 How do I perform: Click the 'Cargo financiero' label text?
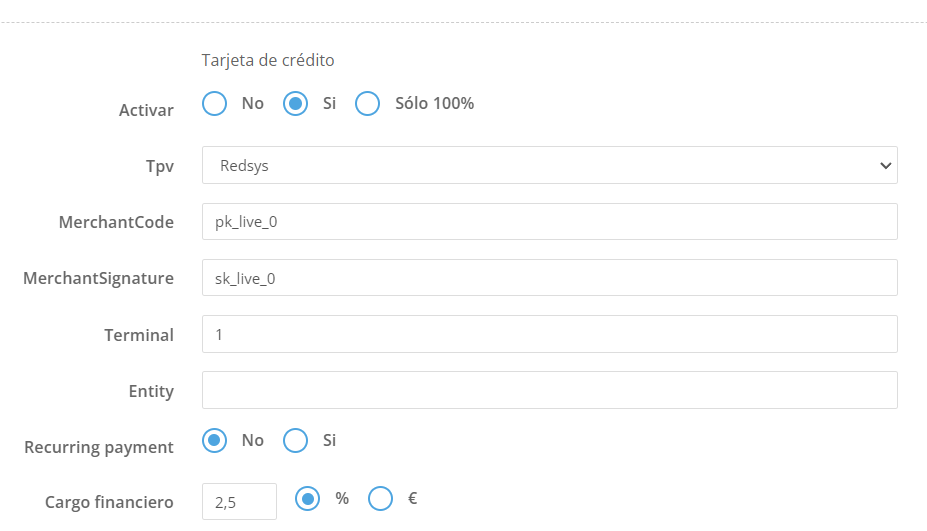tap(109, 502)
